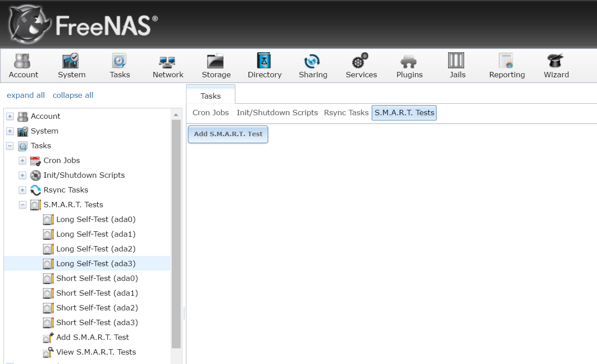Click the Tasks toolbar icon
This screenshot has width=597, height=364.
click(x=120, y=61)
